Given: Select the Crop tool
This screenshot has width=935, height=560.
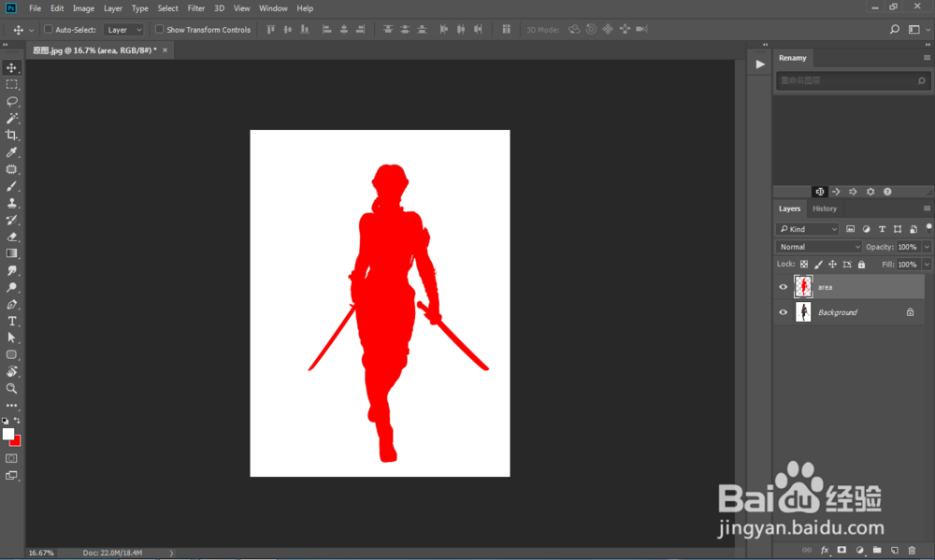Looking at the screenshot, I should (12, 136).
